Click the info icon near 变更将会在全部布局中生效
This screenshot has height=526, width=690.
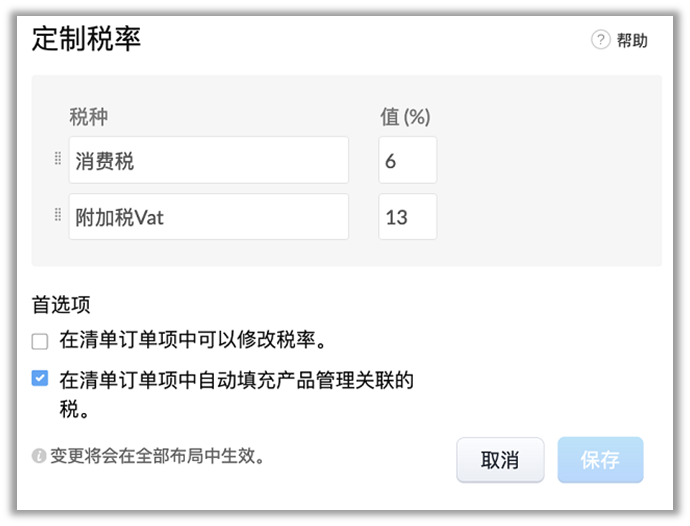39,456
